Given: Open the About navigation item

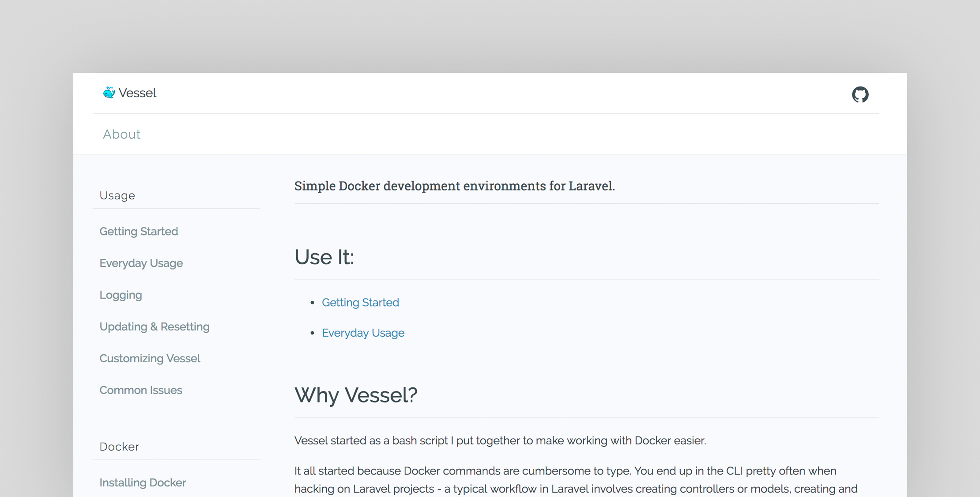Looking at the screenshot, I should coord(122,134).
